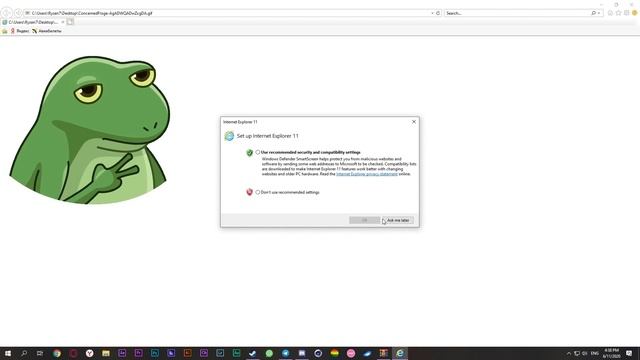Viewport: 640px width, 360px height.
Task: Click the ENG language indicator
Action: point(595,353)
